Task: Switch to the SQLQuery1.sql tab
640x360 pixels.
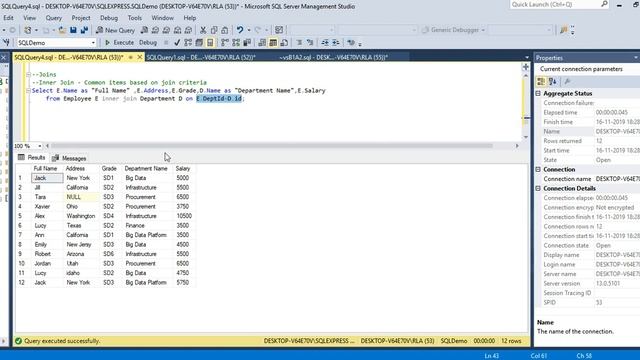Action: pyautogui.click(x=201, y=58)
